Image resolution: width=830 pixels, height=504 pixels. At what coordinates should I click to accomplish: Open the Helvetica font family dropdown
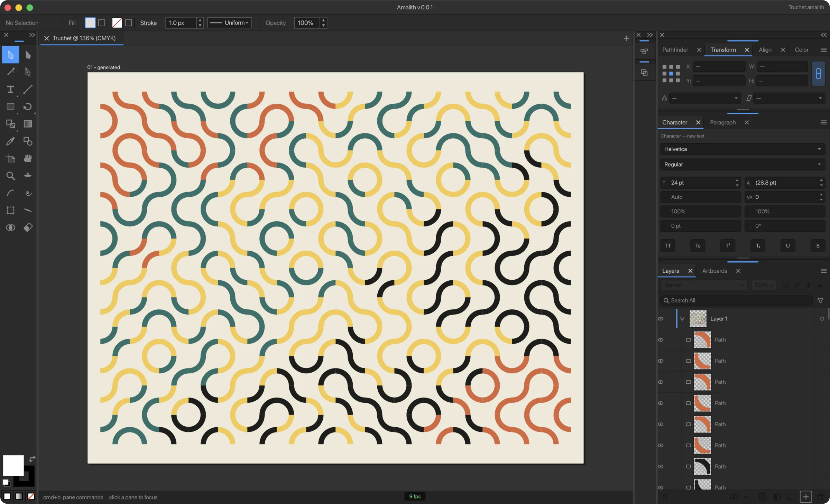coord(743,149)
